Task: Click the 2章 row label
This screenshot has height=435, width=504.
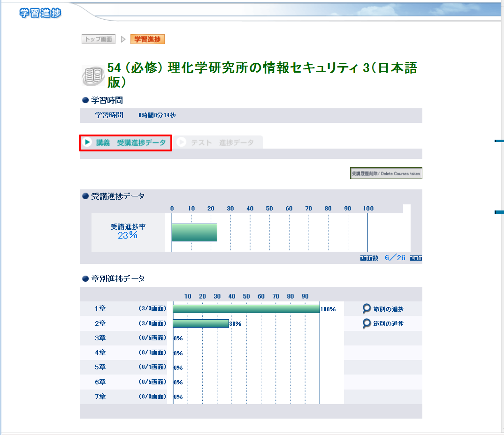Action: point(100,323)
